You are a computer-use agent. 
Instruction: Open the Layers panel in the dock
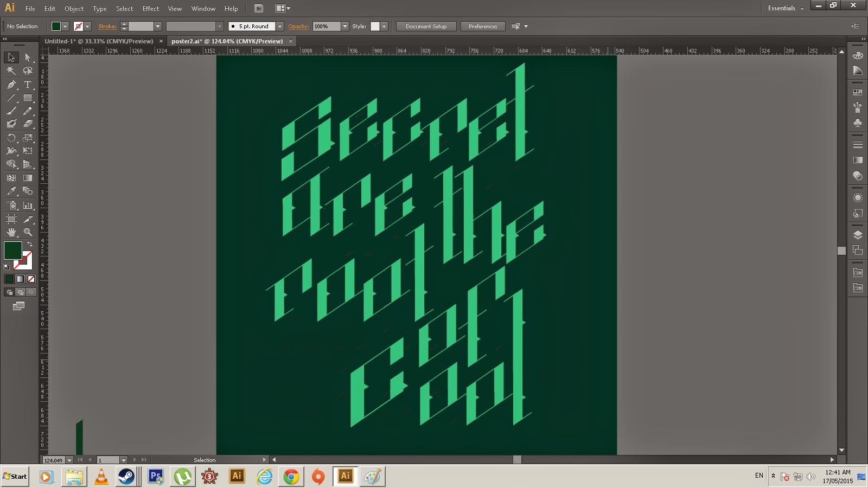pyautogui.click(x=858, y=235)
